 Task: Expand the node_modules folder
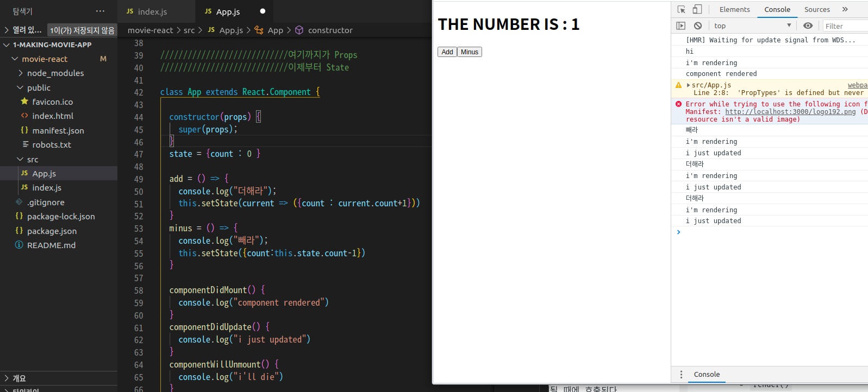point(21,73)
